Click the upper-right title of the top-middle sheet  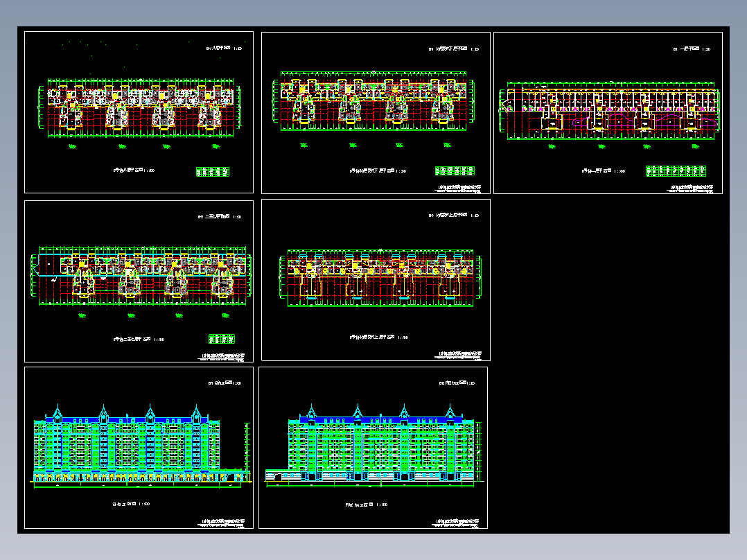tap(453, 49)
